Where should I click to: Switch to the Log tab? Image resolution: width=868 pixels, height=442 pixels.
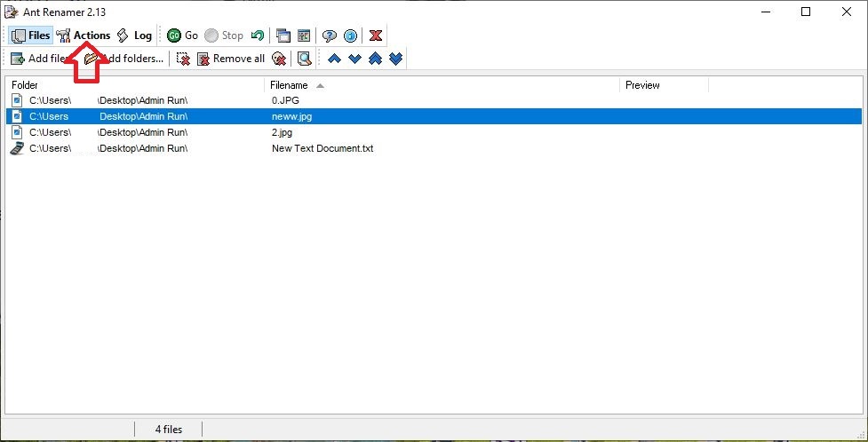(134, 36)
